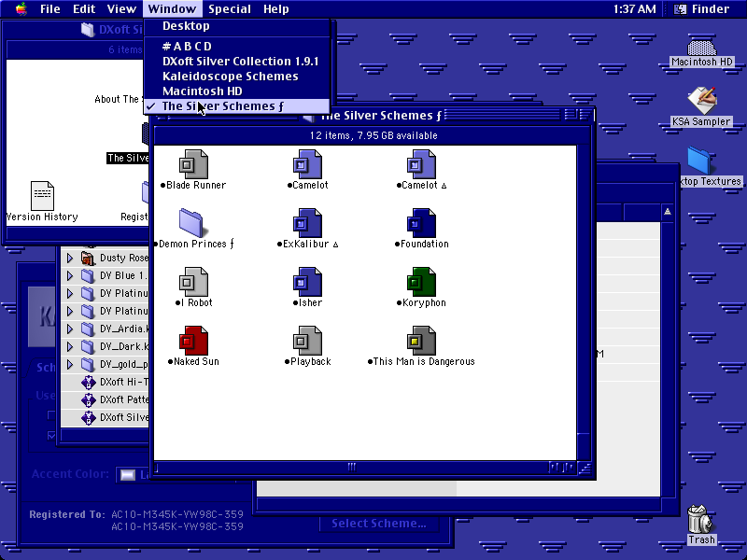
Task: Select the Camelot △ scheme icon
Action: pos(421,164)
